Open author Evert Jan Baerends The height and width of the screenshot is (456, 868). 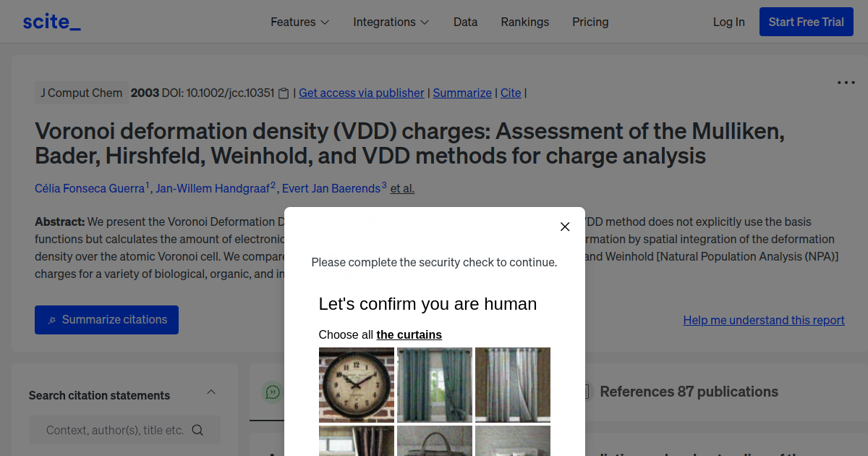pyautogui.click(x=331, y=188)
